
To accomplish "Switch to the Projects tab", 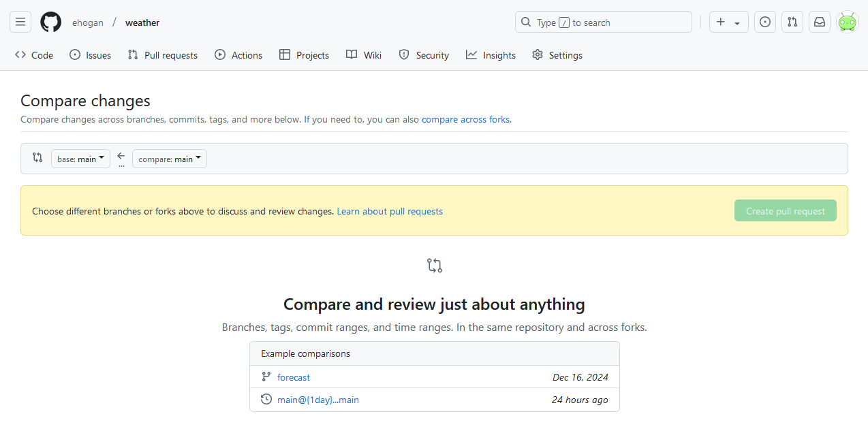I will (x=305, y=55).
